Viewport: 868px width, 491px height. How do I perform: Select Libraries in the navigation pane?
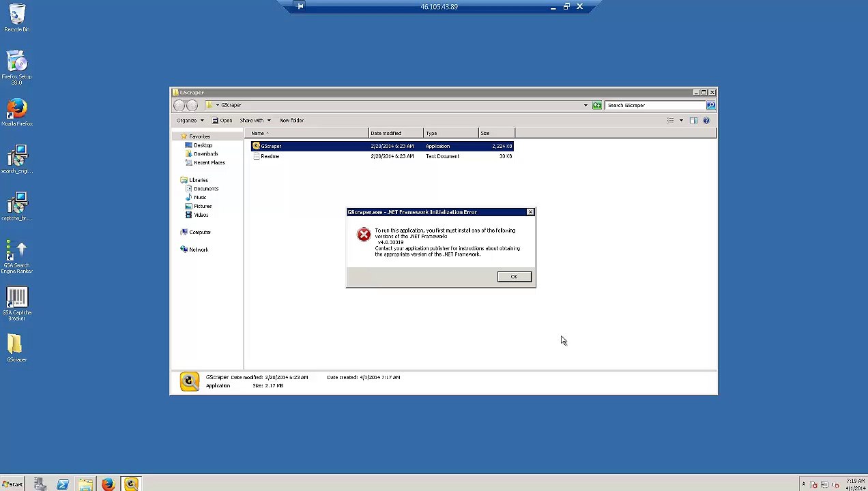point(199,180)
